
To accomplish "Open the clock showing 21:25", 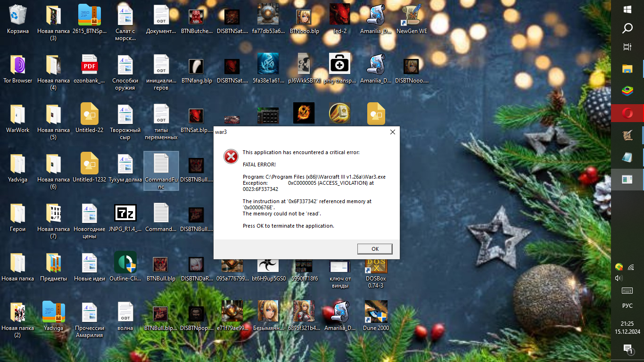I will [x=627, y=328].
